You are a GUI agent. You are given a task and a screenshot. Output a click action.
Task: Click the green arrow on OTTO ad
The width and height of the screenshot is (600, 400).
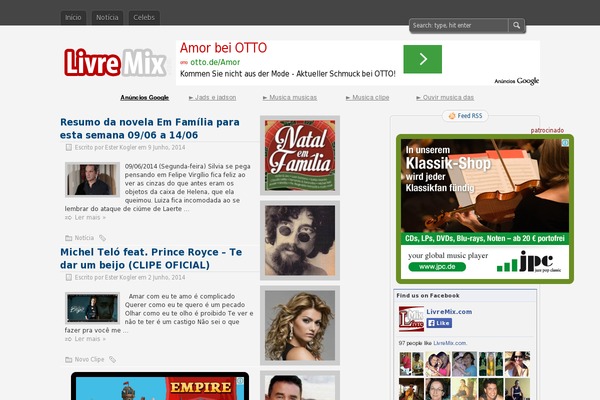click(422, 59)
